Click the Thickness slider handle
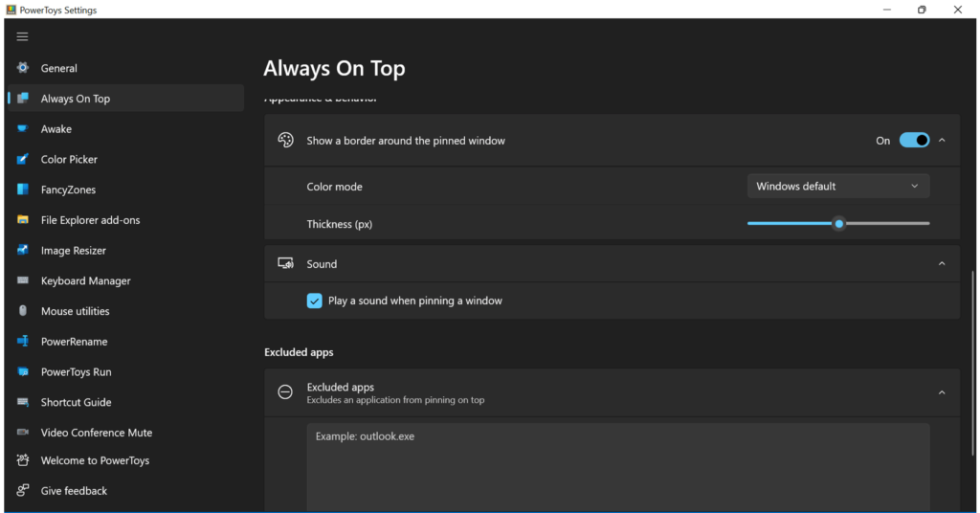 [838, 224]
